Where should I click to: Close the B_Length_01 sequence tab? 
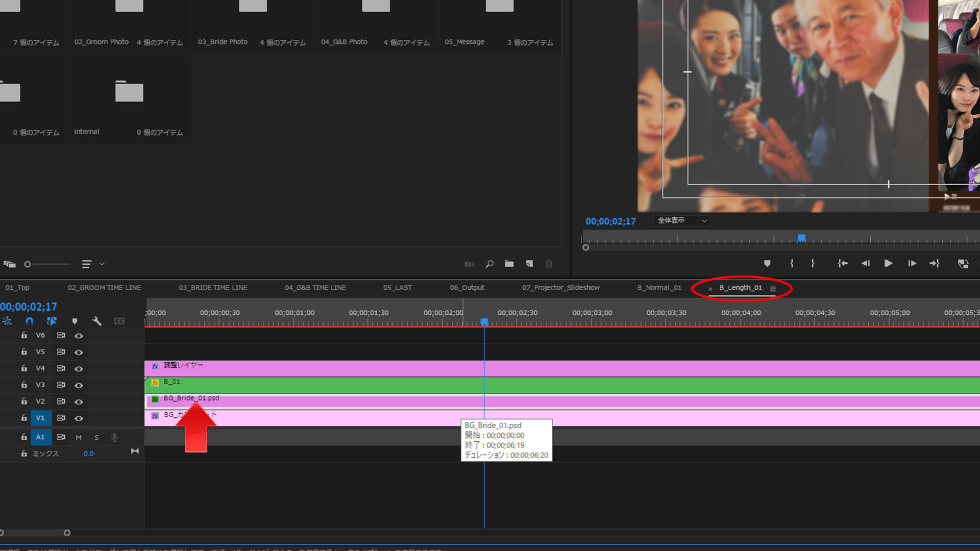710,289
